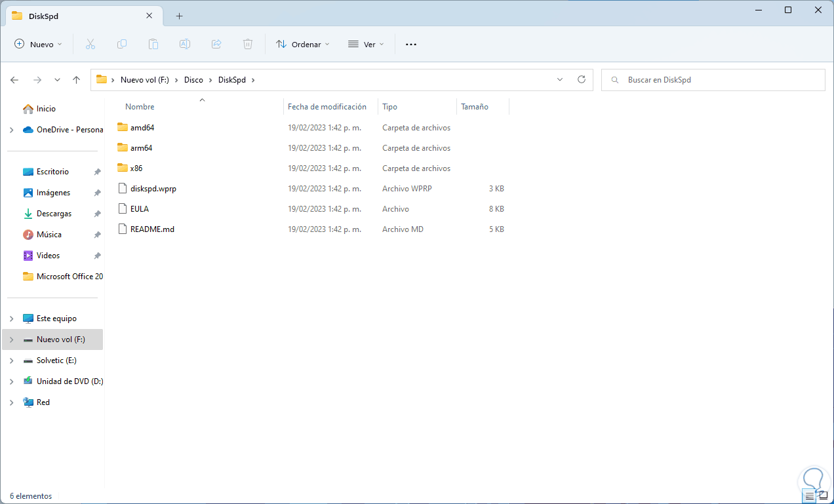Screen dimensions: 834x504
Task: Expand the OneDrive tree node
Action: [x=11, y=130]
